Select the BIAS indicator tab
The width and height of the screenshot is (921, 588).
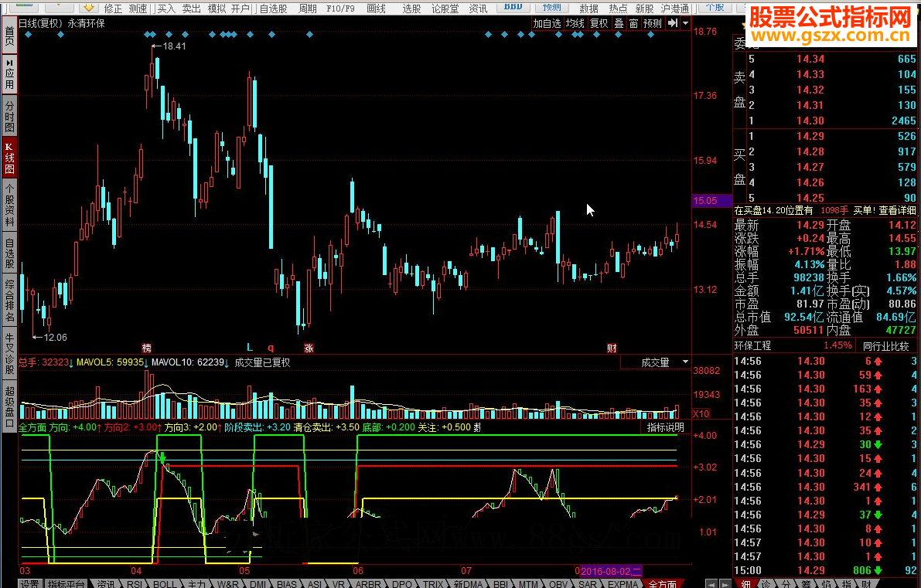tap(287, 584)
